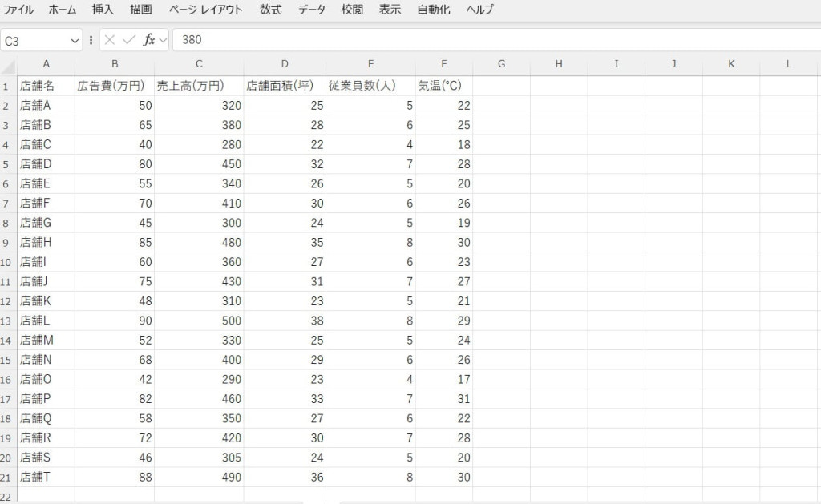This screenshot has height=504, width=821.
Task: Click the Name Box showing C3
Action: tap(36, 40)
